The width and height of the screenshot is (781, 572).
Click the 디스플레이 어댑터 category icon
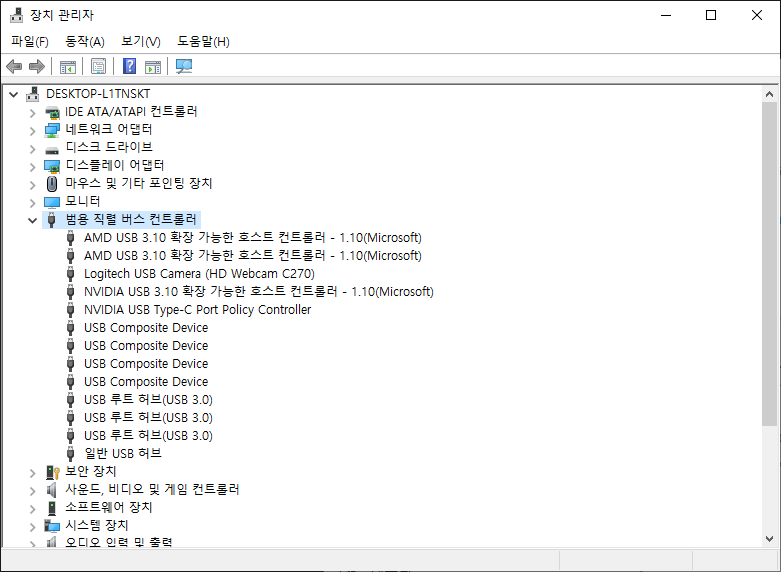52,166
